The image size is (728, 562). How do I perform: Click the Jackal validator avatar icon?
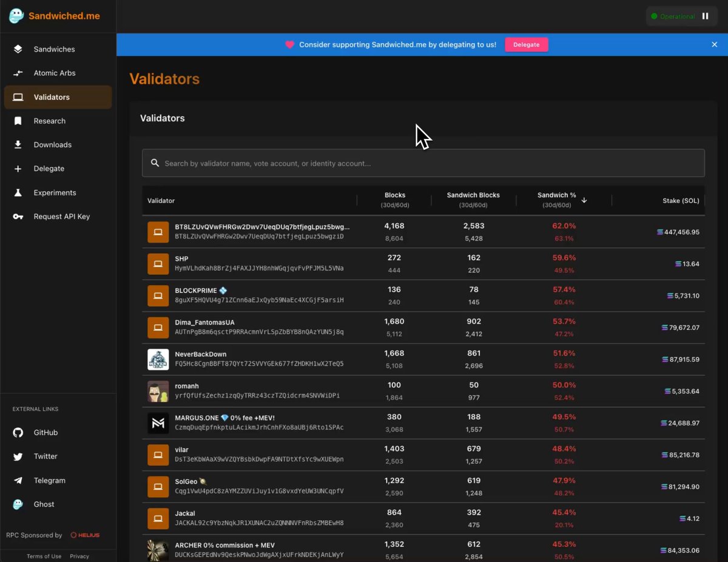coord(158,519)
